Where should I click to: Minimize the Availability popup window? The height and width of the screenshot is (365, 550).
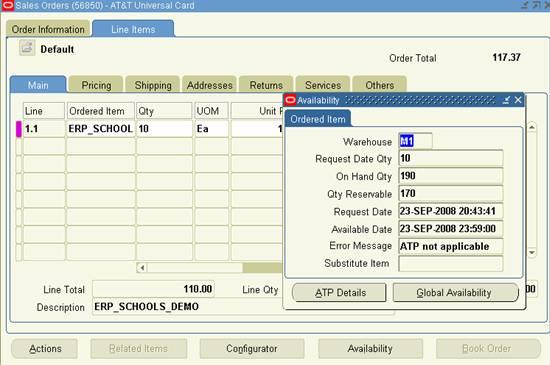506,100
